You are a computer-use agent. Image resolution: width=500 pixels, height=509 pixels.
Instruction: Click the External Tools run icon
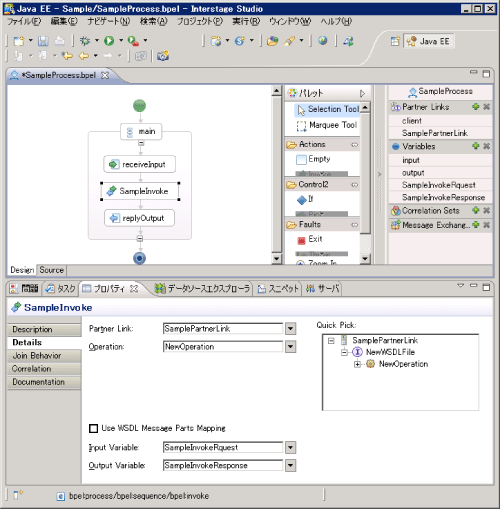coord(133,41)
